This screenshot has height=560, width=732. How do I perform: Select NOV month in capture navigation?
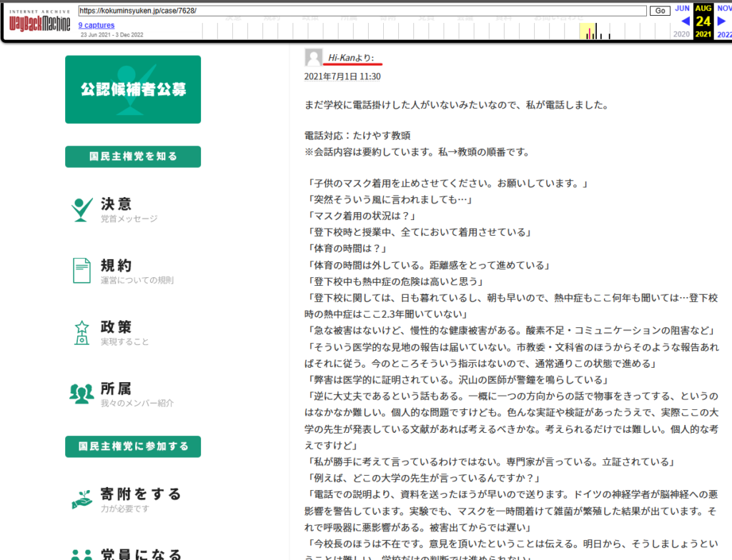[723, 8]
